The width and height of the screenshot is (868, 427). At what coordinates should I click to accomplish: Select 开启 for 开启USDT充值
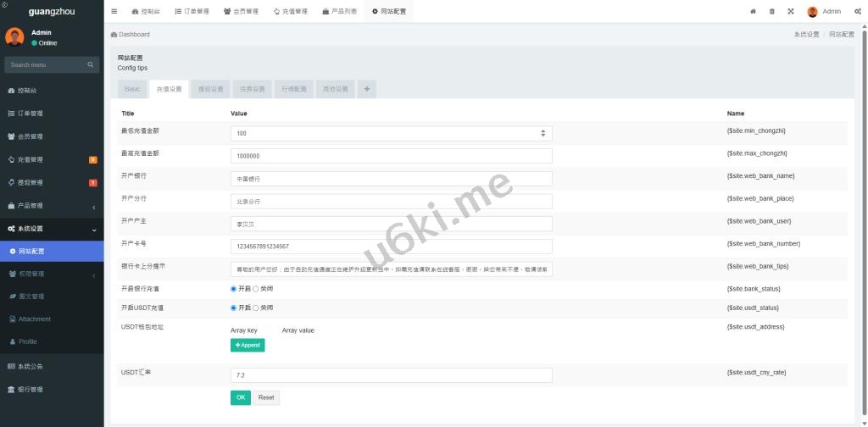(x=234, y=308)
